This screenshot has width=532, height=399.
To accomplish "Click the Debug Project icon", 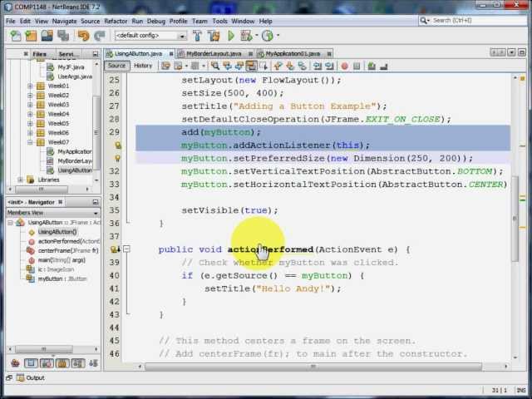I will click(x=246, y=36).
